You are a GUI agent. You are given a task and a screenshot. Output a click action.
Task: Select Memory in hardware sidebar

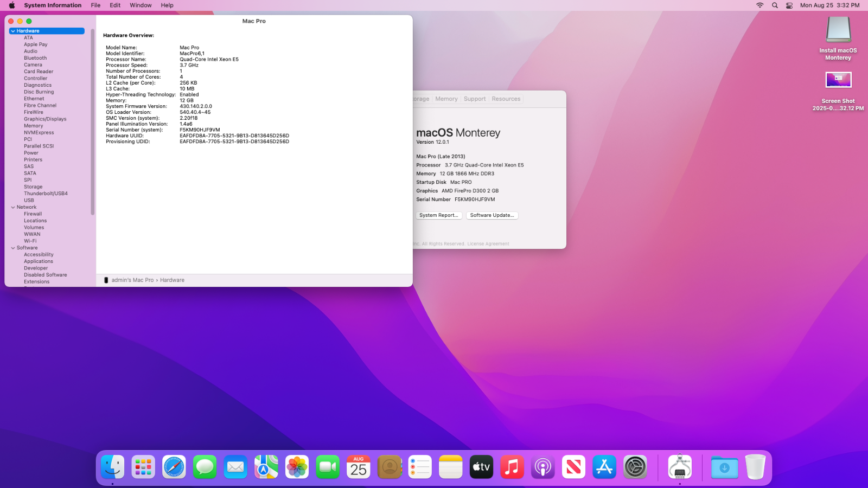[33, 126]
